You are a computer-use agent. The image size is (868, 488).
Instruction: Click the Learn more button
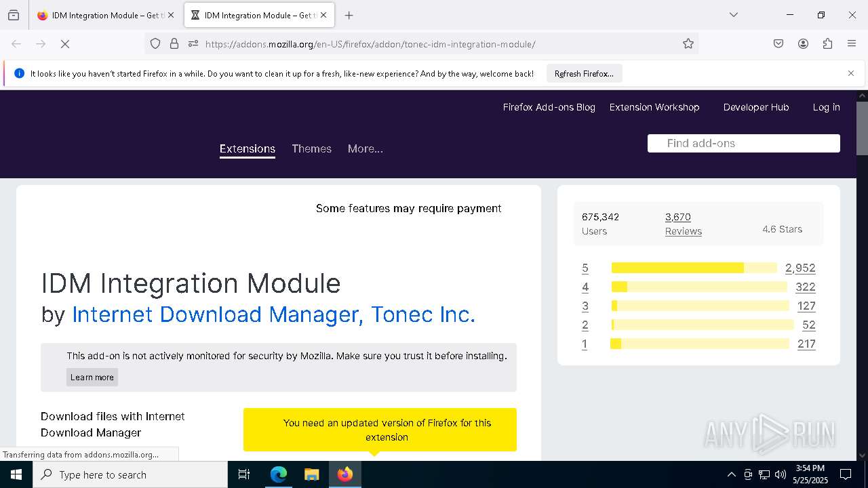point(92,378)
